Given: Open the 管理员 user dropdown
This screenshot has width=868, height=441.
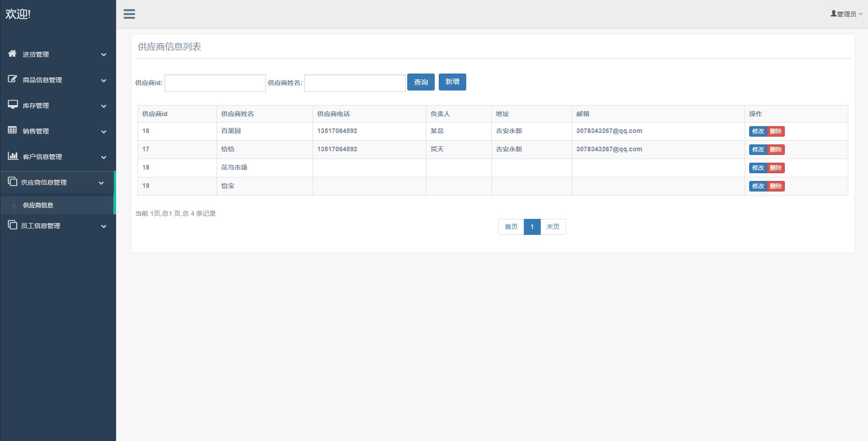Looking at the screenshot, I should (847, 14).
